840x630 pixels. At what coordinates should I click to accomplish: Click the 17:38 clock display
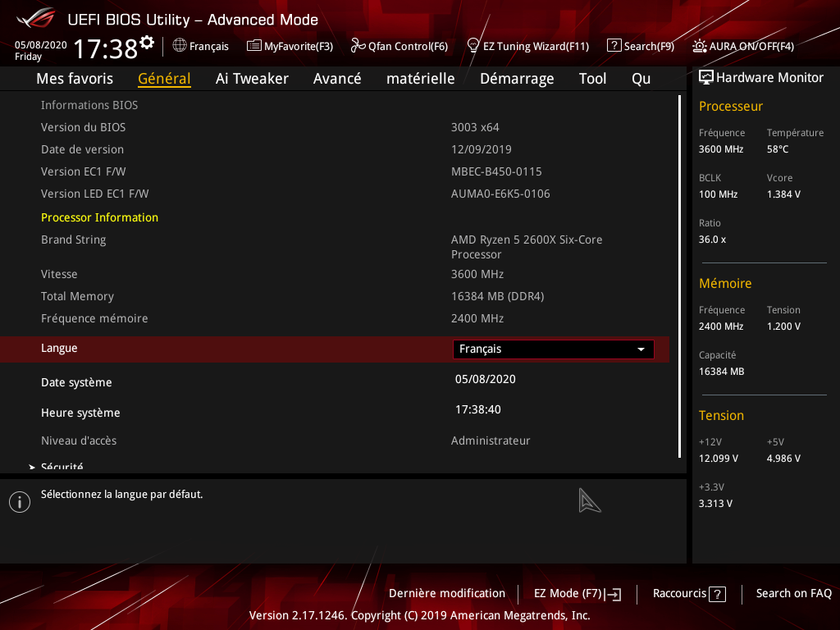click(x=105, y=48)
